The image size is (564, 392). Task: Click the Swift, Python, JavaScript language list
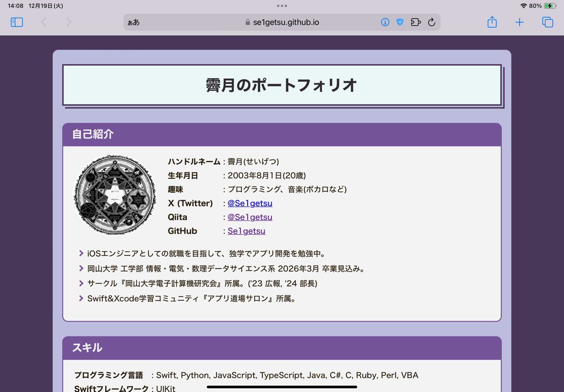(x=287, y=375)
